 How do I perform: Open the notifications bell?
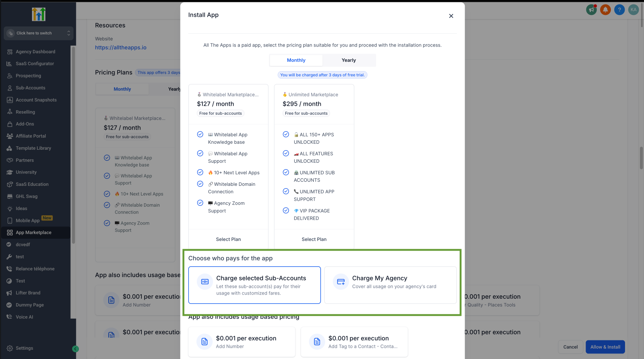pos(605,10)
